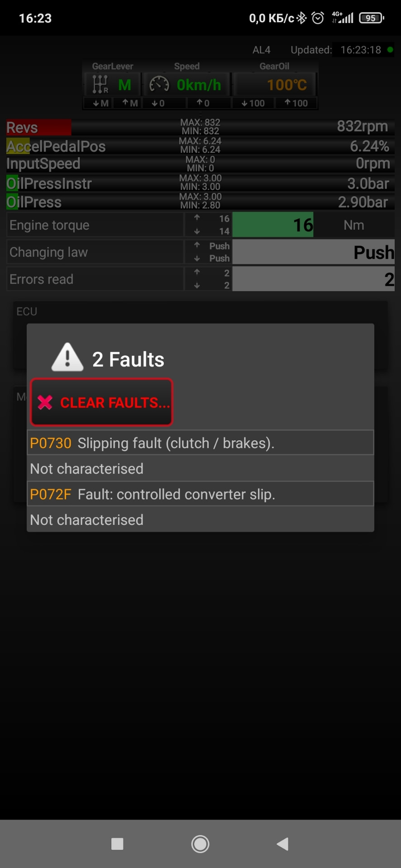401x868 pixels.
Task: Tap the speedometer gauge icon
Action: coord(159,85)
